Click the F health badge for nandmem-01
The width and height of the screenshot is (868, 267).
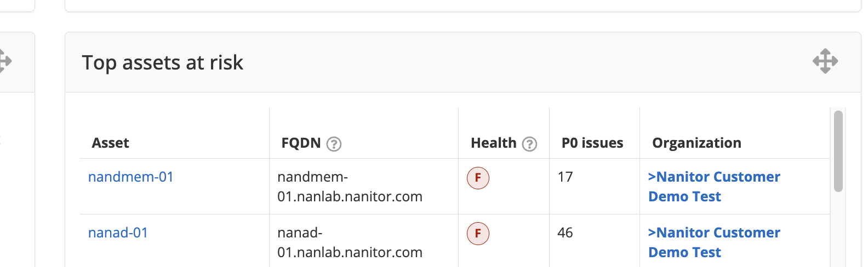click(x=478, y=178)
